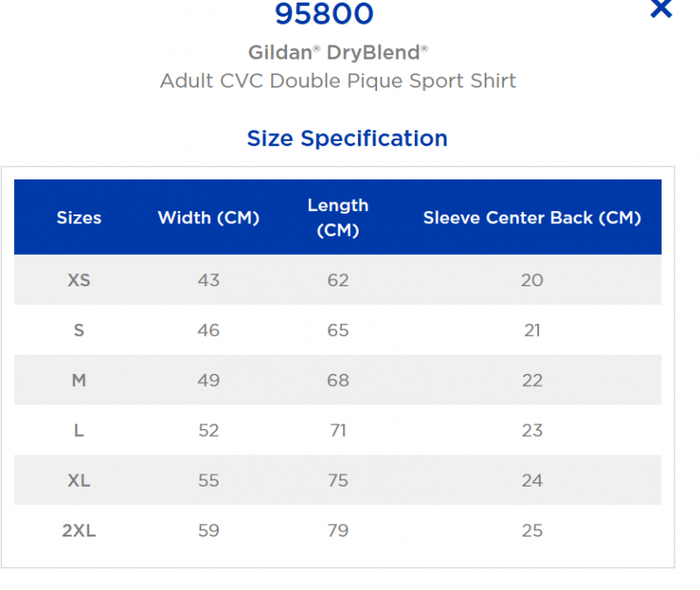Click sleeve value 22 for size M
Image resolution: width=700 pixels, height=590 pixels.
532,381
